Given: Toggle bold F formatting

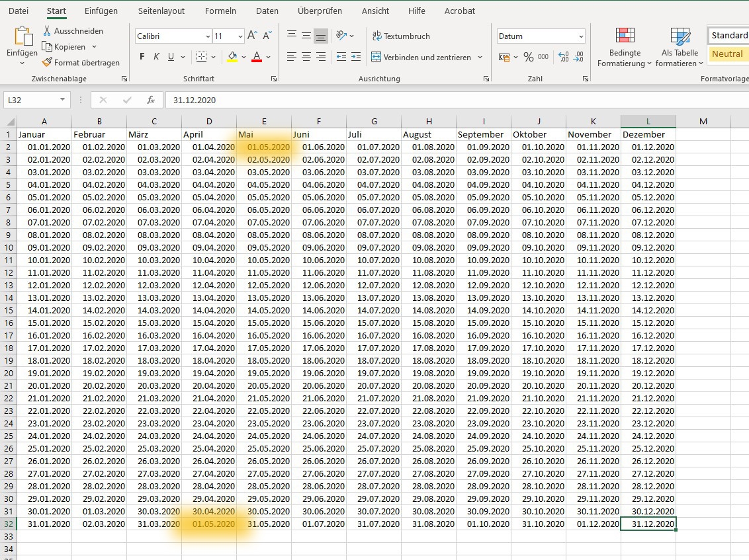Looking at the screenshot, I should click(x=142, y=57).
